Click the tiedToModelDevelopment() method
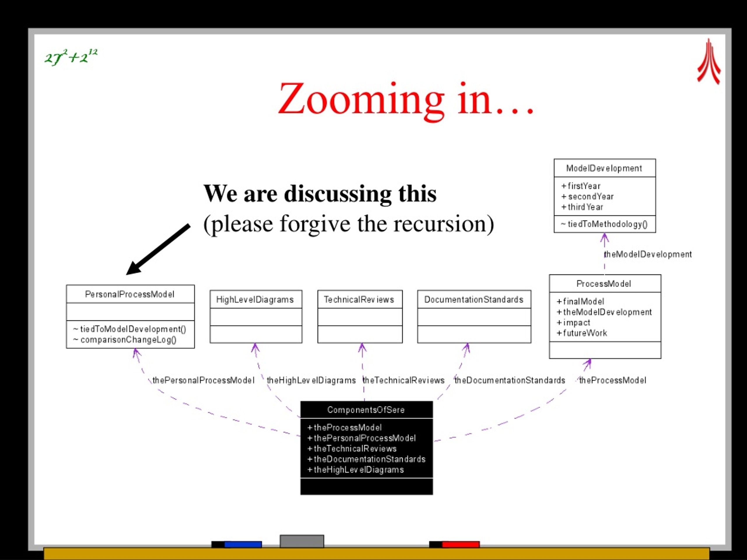 (130, 329)
